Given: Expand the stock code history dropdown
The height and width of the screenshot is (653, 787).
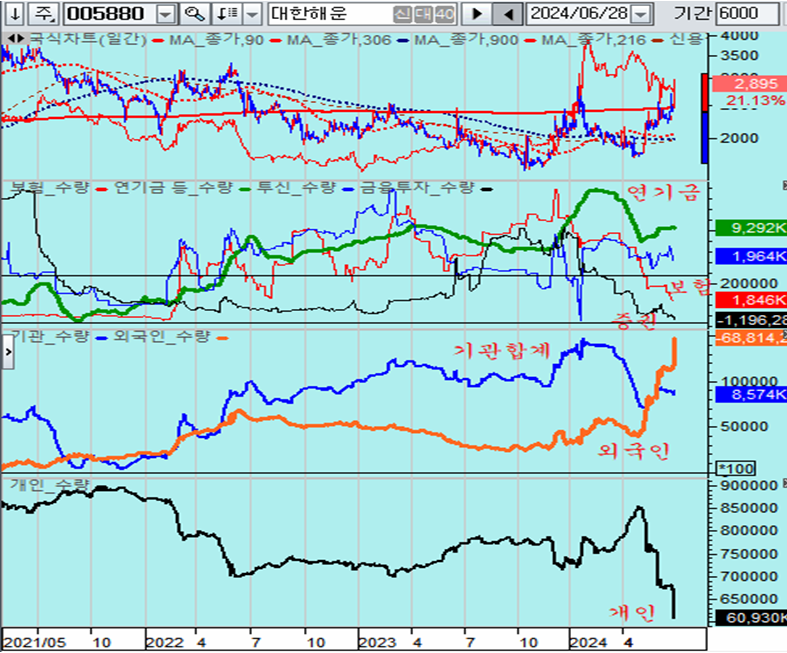Looking at the screenshot, I should 165,14.
